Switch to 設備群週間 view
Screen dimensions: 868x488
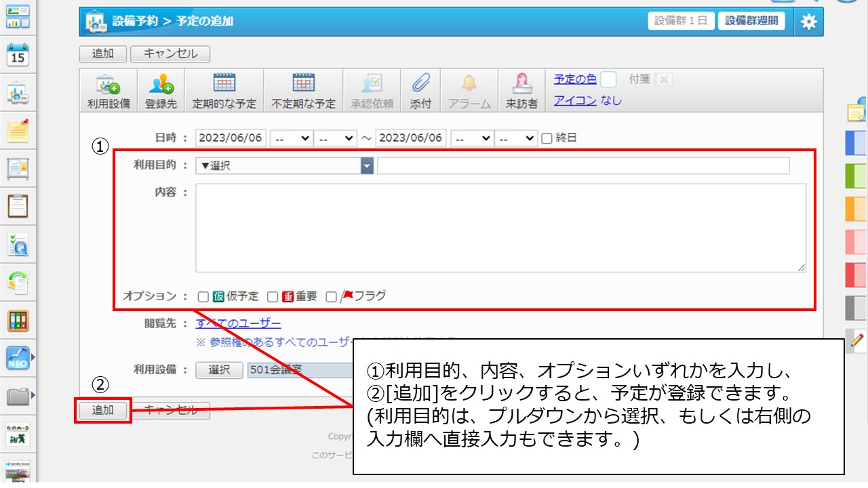[751, 21]
